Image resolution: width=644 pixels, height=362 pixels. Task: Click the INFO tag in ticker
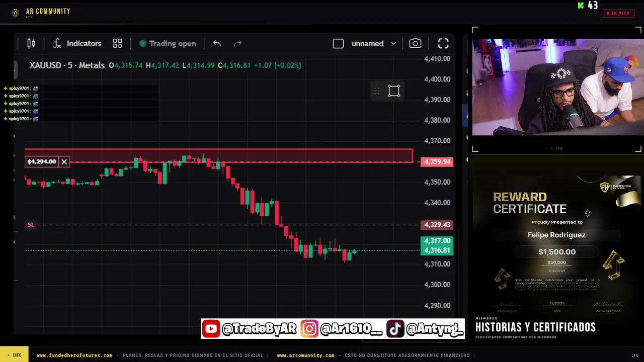15,355
